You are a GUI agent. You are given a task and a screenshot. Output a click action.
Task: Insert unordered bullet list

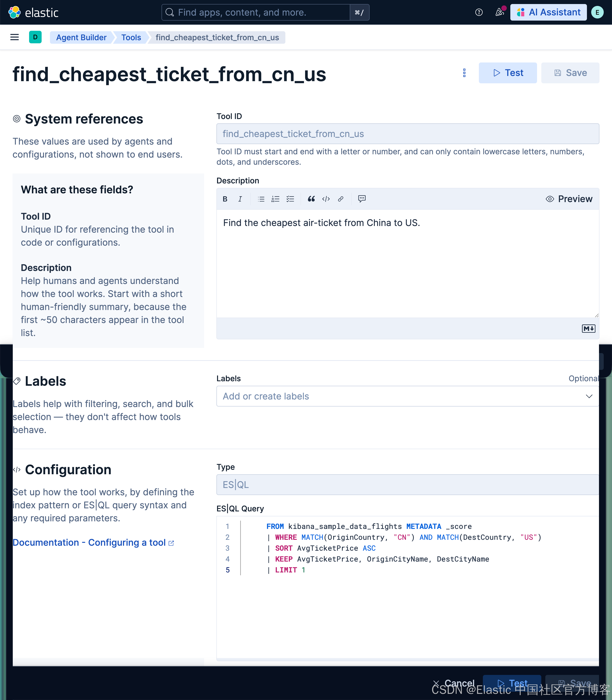tap(261, 199)
